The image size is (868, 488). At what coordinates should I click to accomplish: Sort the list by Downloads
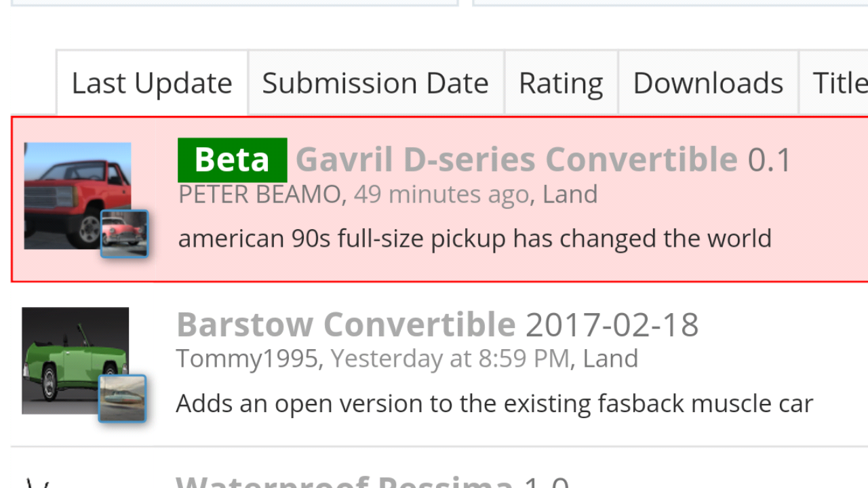point(708,83)
